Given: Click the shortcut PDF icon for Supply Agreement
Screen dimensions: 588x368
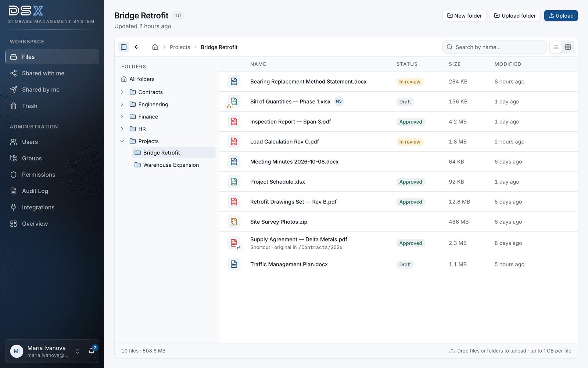Looking at the screenshot, I should 234,243.
